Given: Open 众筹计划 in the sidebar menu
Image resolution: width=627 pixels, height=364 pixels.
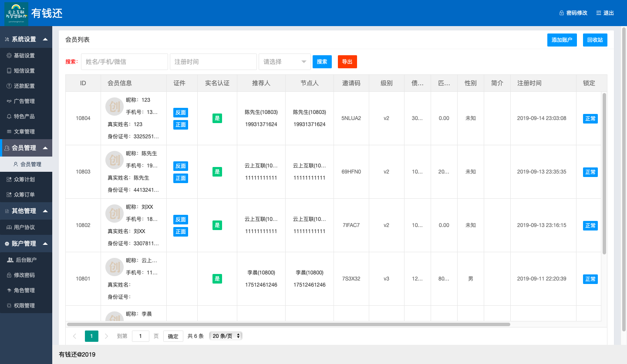Looking at the screenshot, I should [24, 180].
